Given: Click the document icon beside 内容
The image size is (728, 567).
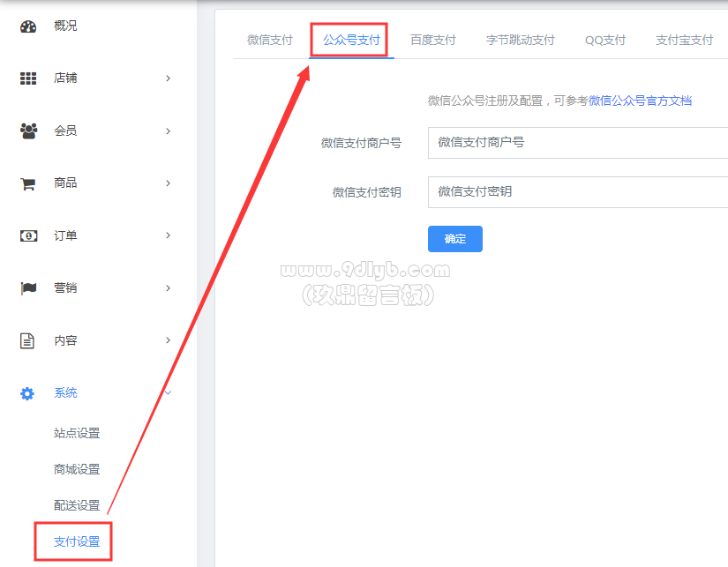Looking at the screenshot, I should (28, 340).
